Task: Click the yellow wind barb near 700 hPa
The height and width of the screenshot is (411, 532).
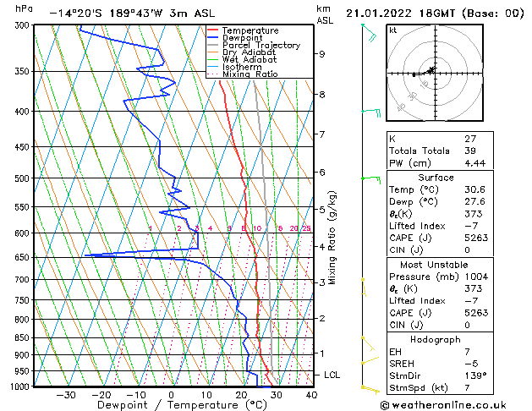Action: 364,287
